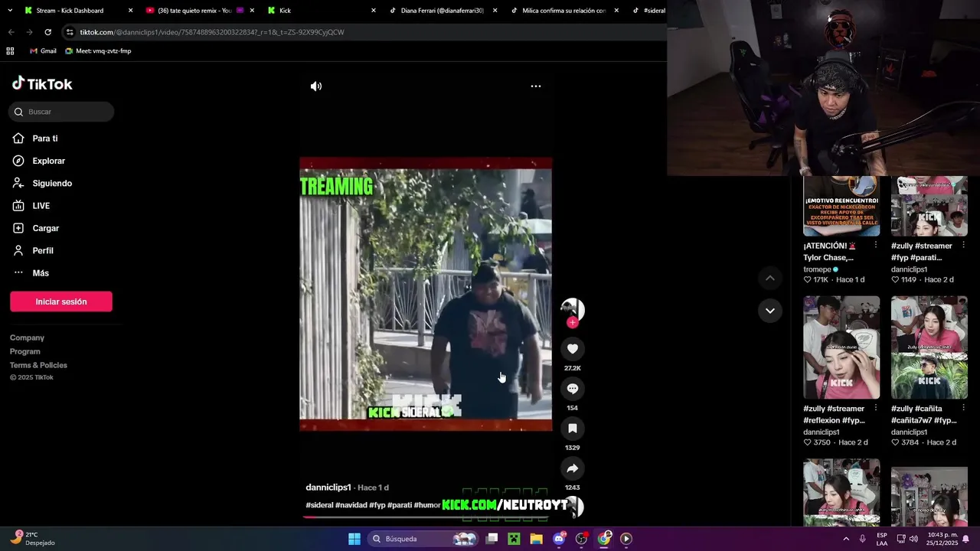Switch to Milica confirma su relación tab

click(563, 11)
